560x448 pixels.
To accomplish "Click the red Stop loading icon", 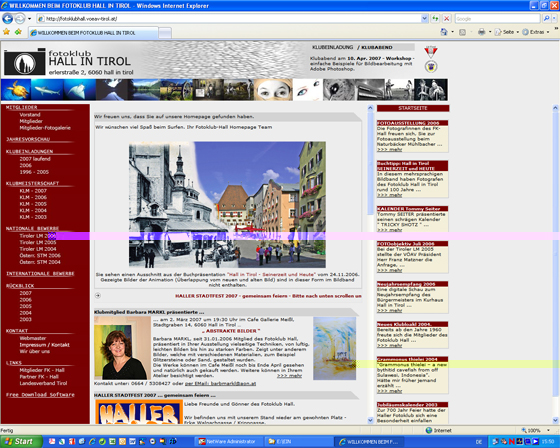I will click(x=446, y=19).
